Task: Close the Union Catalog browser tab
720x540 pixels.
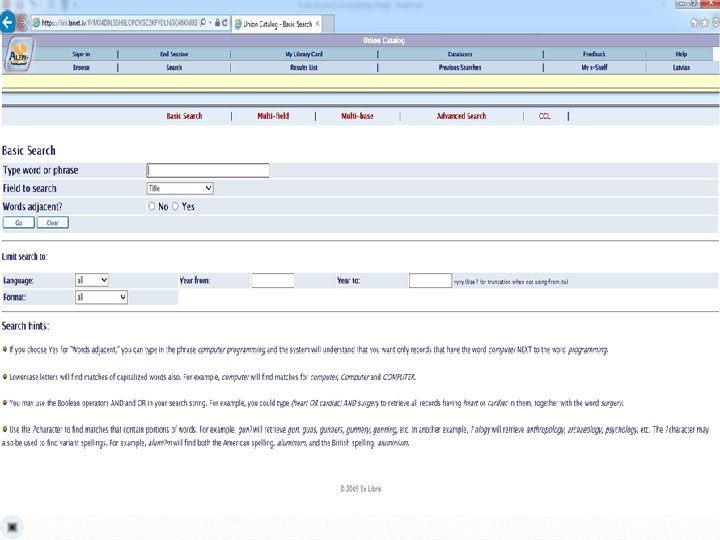Action: pos(317,23)
